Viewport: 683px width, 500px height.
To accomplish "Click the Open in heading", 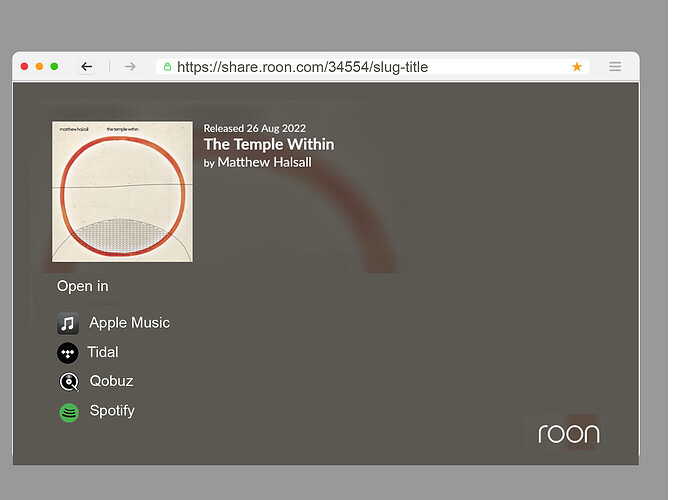I will (83, 286).
